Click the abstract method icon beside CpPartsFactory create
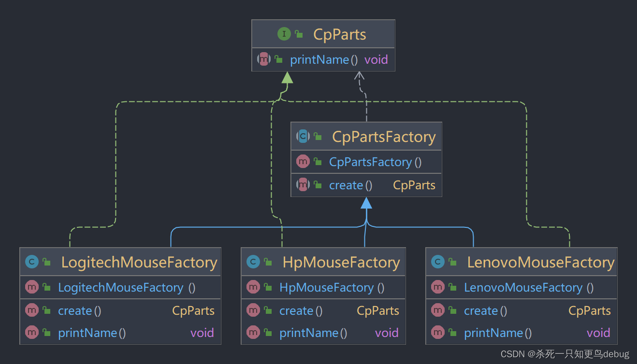 (x=303, y=185)
